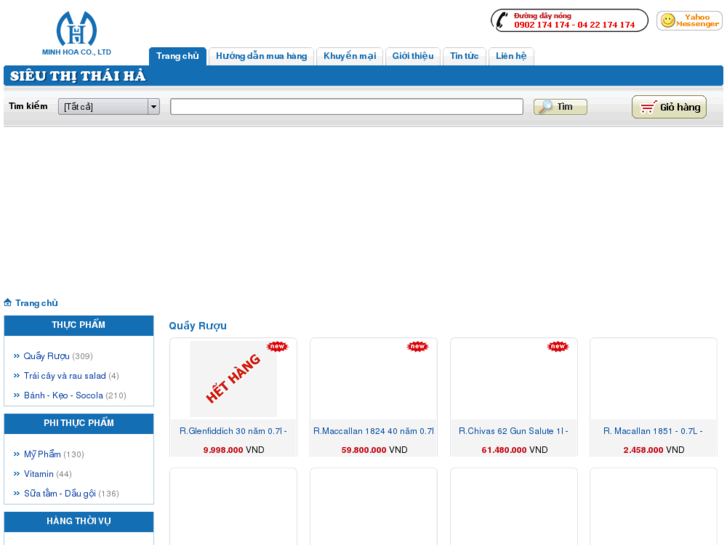This screenshot has width=727, height=545.
Task: Click the SIÊU THỊ THÁI HÀ banner title
Action: pyautogui.click(x=78, y=76)
